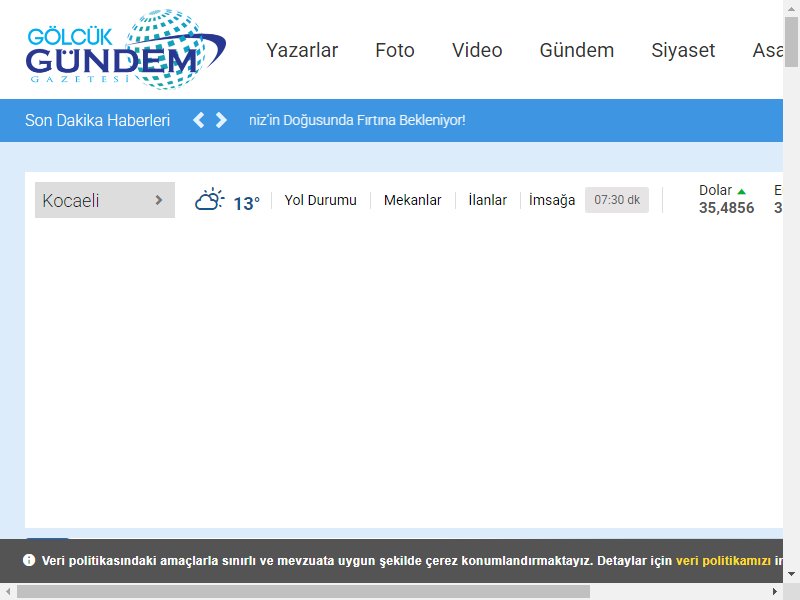This screenshot has width=800, height=600.
Task: Click the 07:30 dk countdown badge
Action: pos(617,200)
